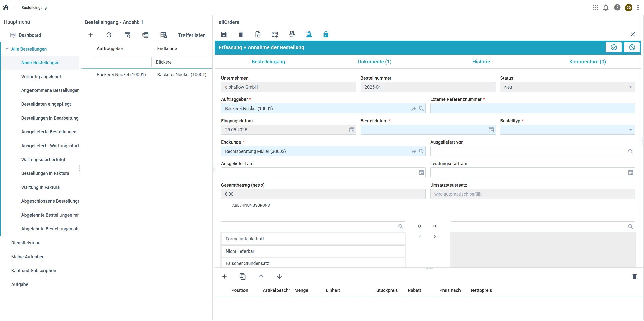Viewport: 644px width, 321px height.
Task: Open the Bestelltyp dropdown
Action: (x=631, y=130)
